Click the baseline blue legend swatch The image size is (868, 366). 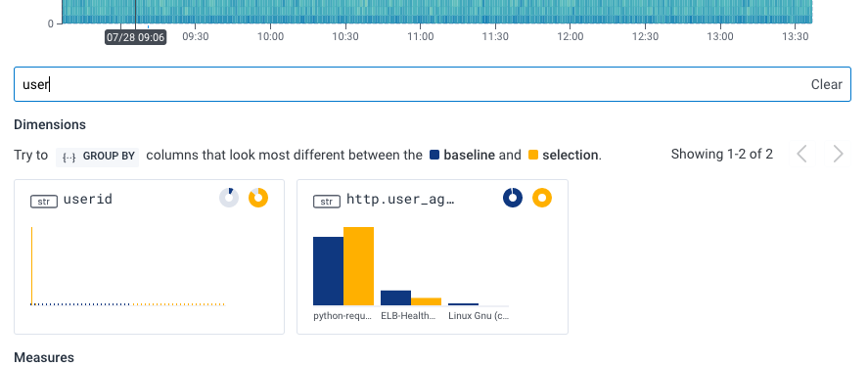click(434, 155)
